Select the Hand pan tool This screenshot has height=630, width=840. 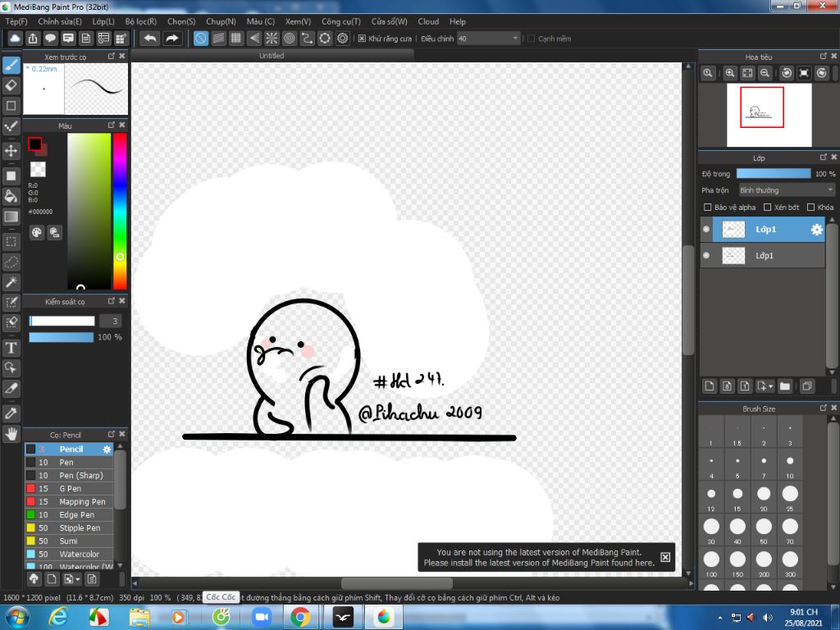[x=11, y=433]
